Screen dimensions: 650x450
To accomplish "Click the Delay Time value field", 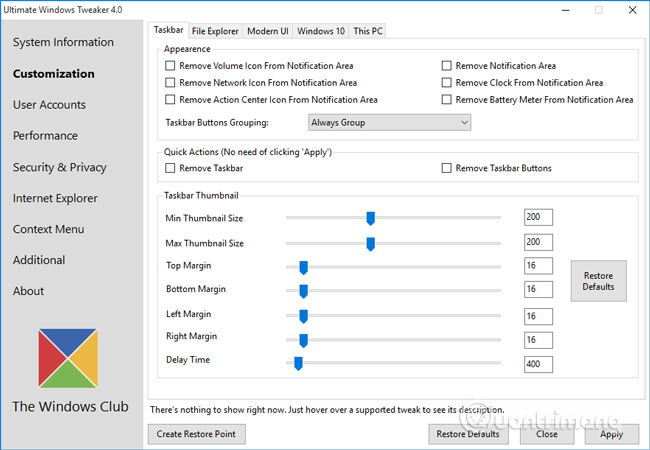I will click(537, 364).
